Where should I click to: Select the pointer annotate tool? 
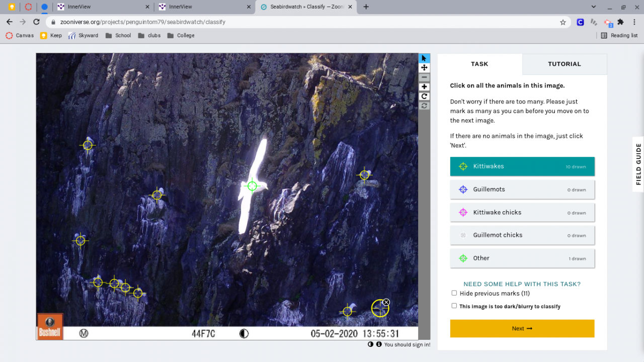pos(424,58)
